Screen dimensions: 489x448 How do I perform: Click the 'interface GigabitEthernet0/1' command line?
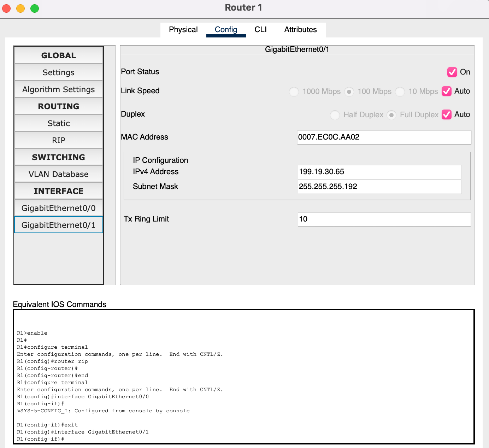tap(83, 432)
